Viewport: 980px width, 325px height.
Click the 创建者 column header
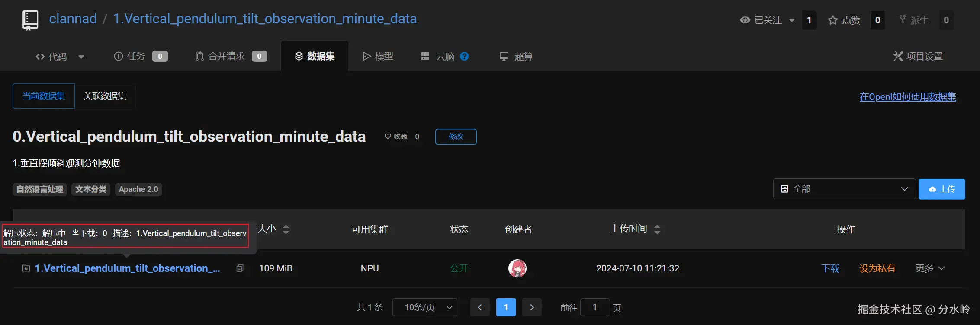tap(518, 229)
